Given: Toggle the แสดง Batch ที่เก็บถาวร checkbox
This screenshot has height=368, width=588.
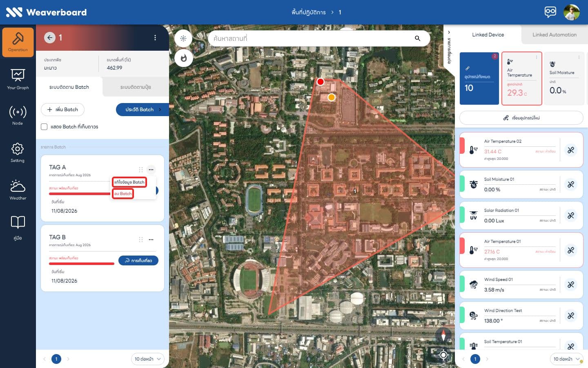Looking at the screenshot, I should click(x=44, y=127).
